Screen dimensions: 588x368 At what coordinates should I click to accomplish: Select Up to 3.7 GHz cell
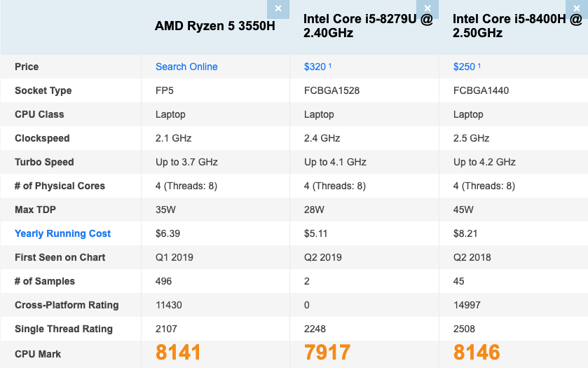pyautogui.click(x=186, y=162)
